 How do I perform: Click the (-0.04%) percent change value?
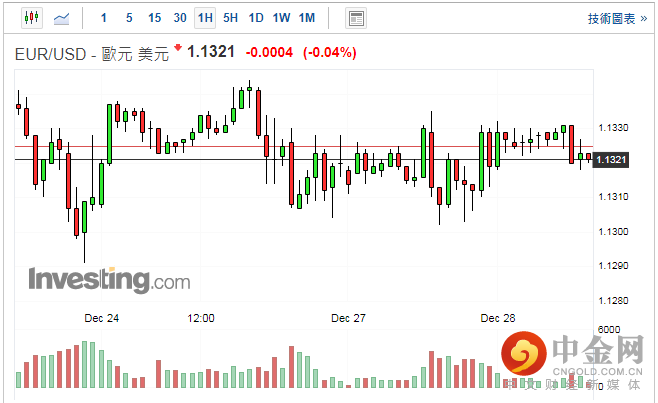(x=330, y=52)
